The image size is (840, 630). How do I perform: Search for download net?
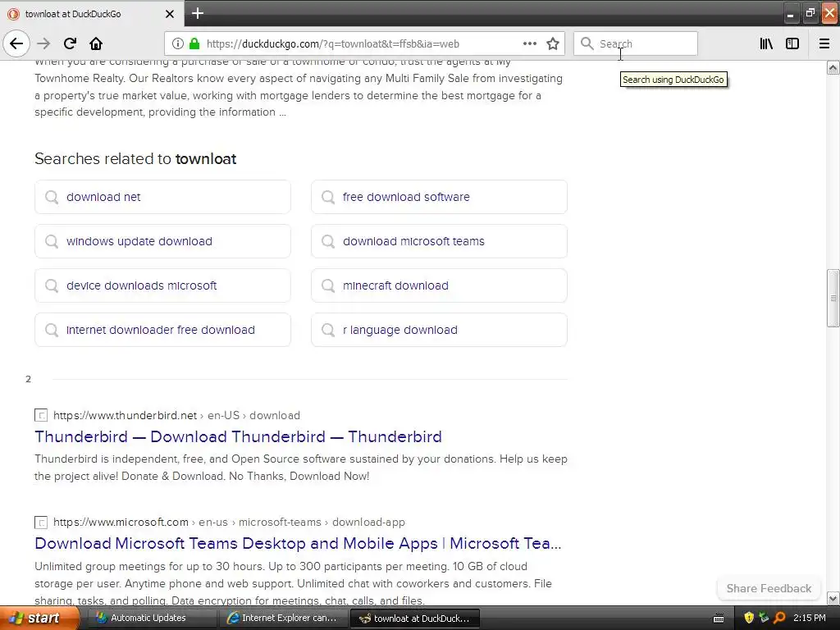163,197
